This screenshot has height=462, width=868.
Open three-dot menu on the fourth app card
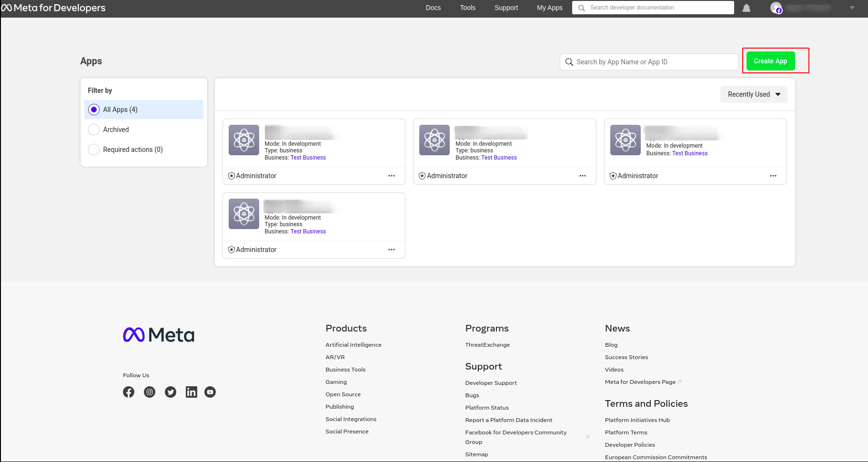(x=392, y=250)
